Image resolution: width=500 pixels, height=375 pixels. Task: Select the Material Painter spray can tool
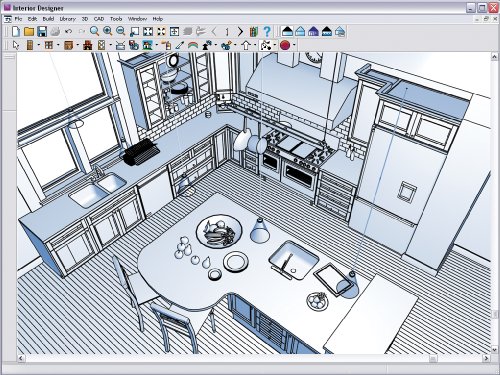166,45
